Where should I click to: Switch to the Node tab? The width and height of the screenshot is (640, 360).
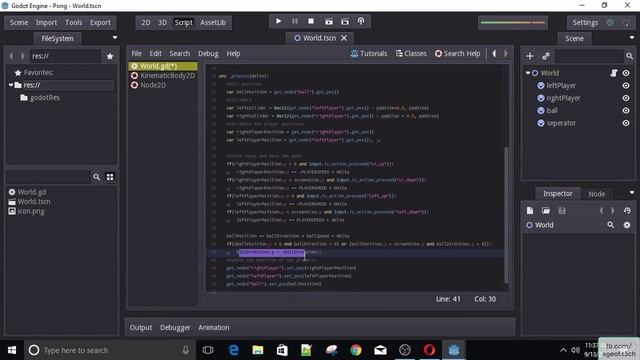(597, 194)
